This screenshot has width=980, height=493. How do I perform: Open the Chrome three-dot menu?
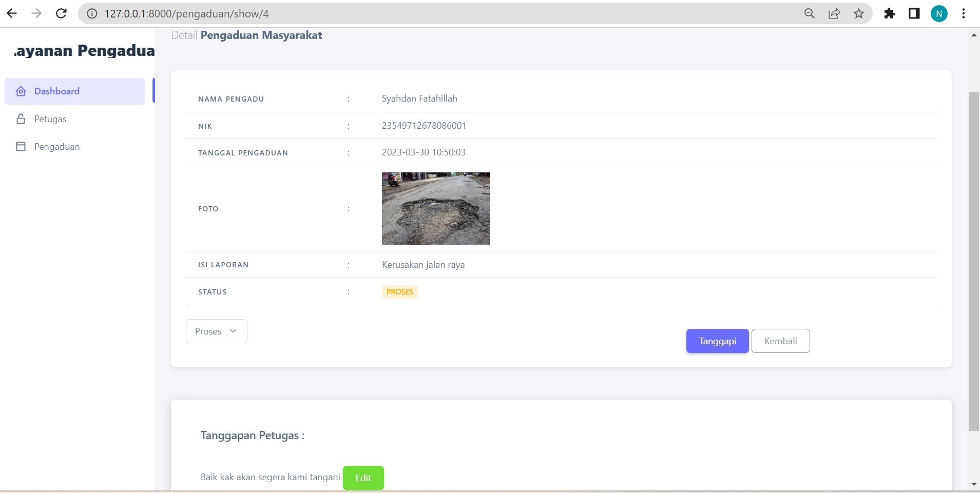[x=964, y=13]
